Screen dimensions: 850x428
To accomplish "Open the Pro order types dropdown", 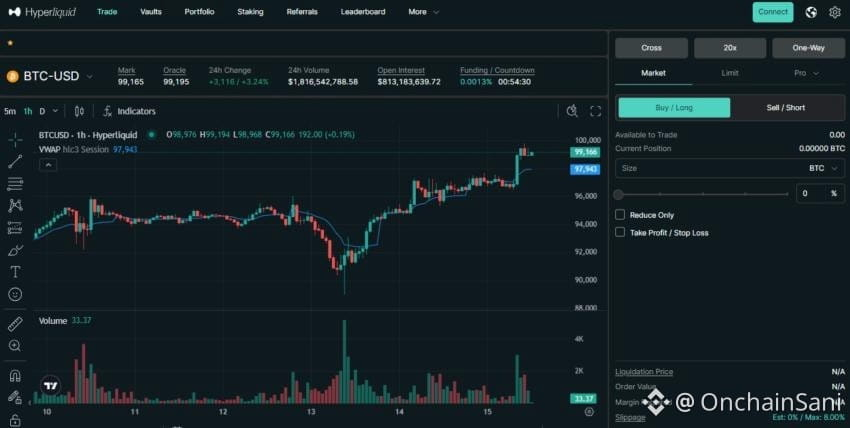I will point(806,73).
